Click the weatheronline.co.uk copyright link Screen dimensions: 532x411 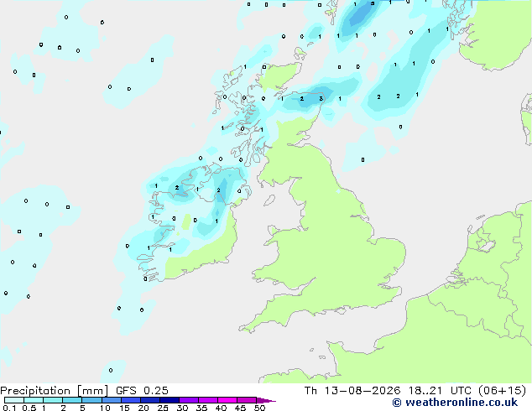[x=455, y=403]
